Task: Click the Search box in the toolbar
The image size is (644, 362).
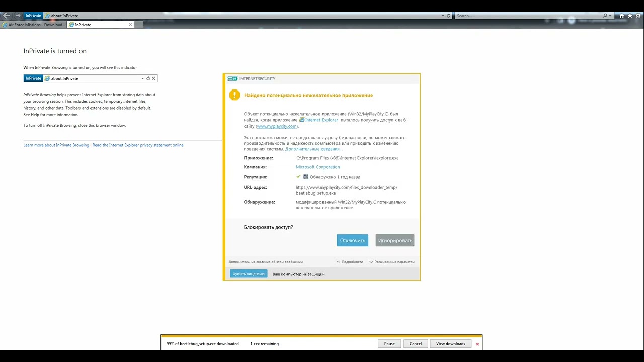Action: point(528,16)
